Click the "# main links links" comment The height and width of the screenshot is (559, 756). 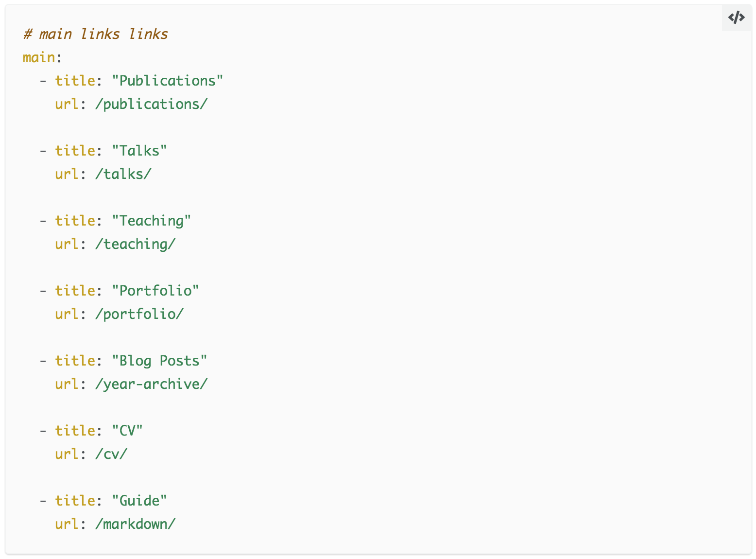pyautogui.click(x=95, y=34)
